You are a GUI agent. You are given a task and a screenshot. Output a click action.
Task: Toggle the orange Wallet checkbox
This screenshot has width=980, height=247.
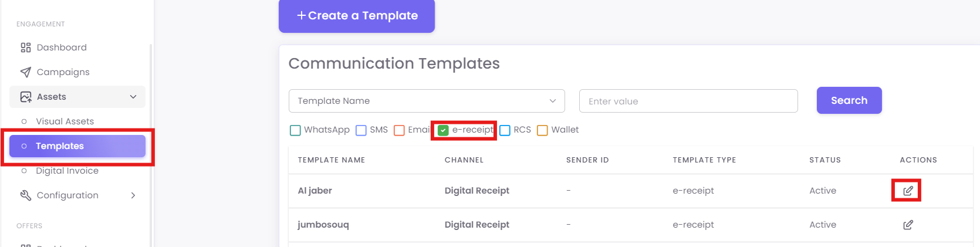(542, 130)
